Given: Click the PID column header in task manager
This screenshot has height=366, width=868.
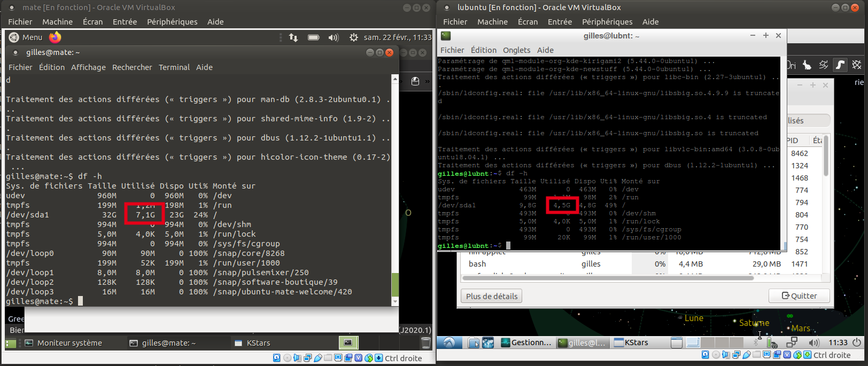Looking at the screenshot, I should (x=793, y=141).
